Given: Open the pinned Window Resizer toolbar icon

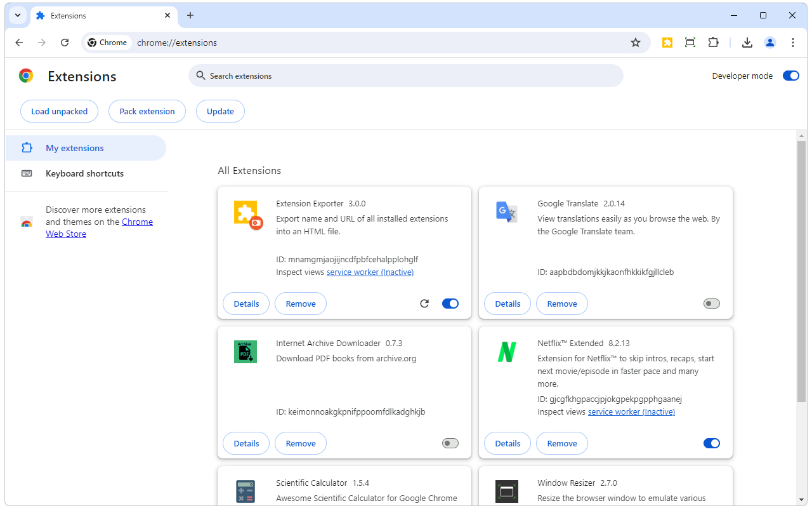Looking at the screenshot, I should (x=690, y=42).
